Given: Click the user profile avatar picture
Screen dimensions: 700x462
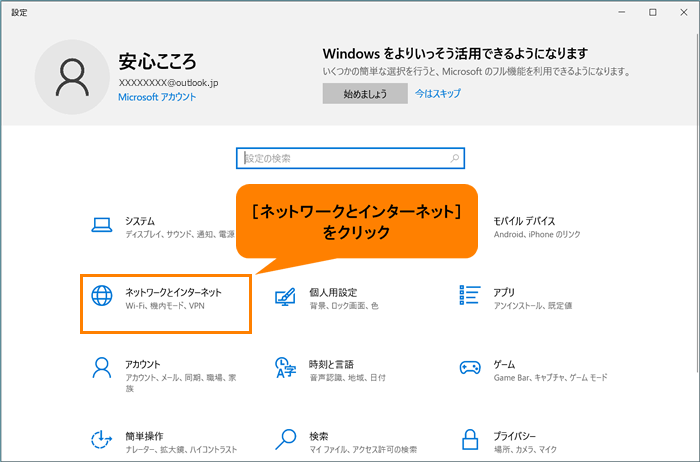Looking at the screenshot, I should coord(72,77).
